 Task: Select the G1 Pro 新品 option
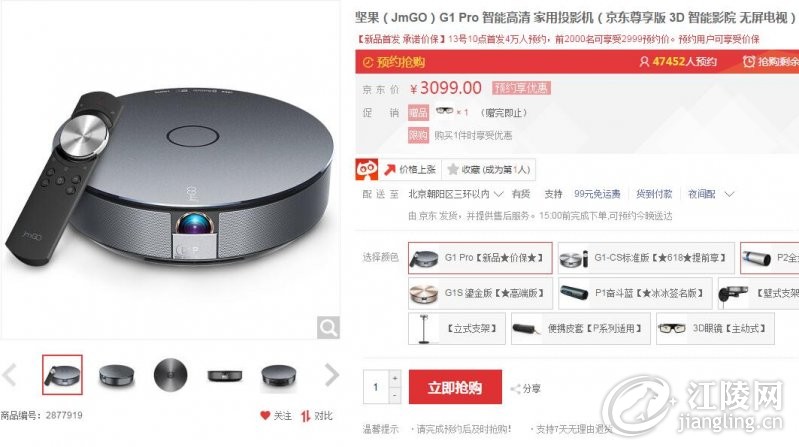click(480, 258)
